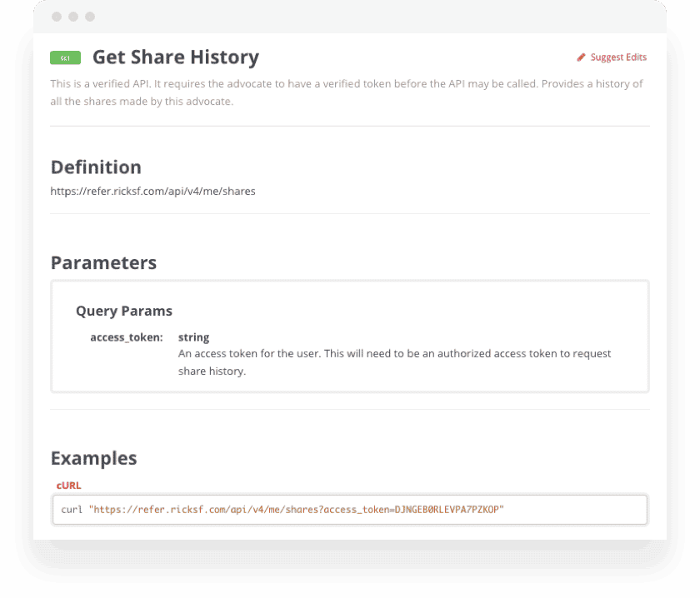
Task: Click the Get Share History title
Action: click(175, 57)
